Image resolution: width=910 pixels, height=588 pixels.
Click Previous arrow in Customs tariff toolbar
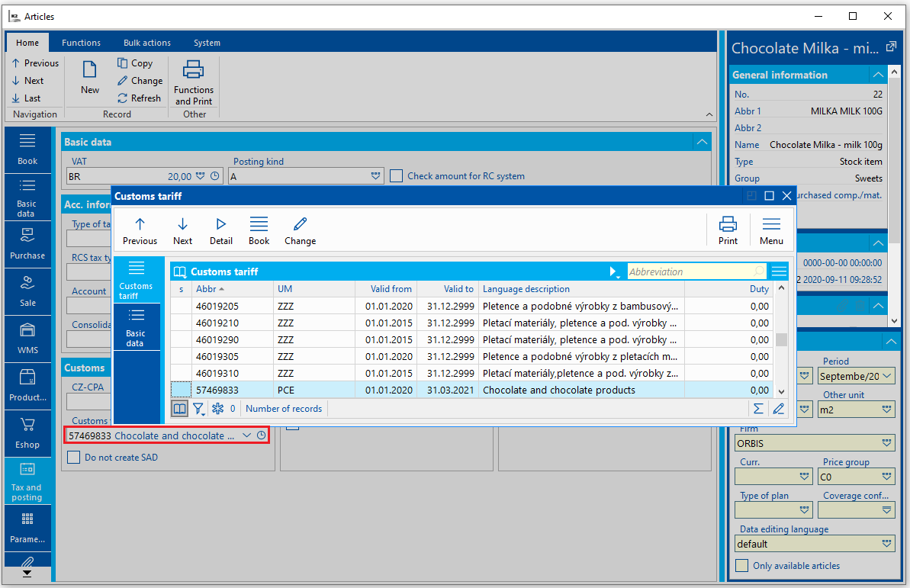[140, 231]
